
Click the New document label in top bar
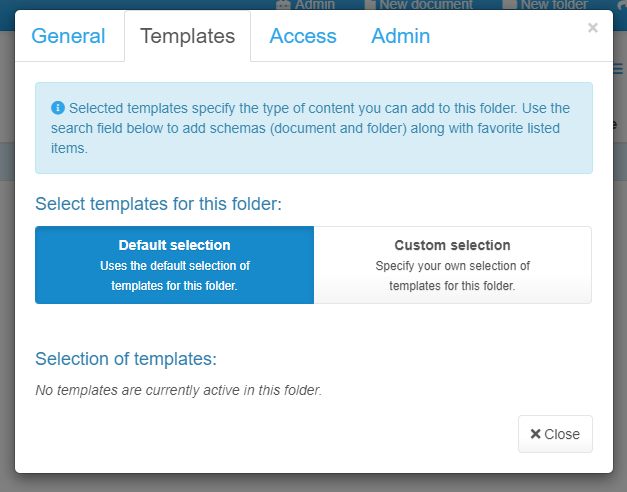(x=426, y=5)
